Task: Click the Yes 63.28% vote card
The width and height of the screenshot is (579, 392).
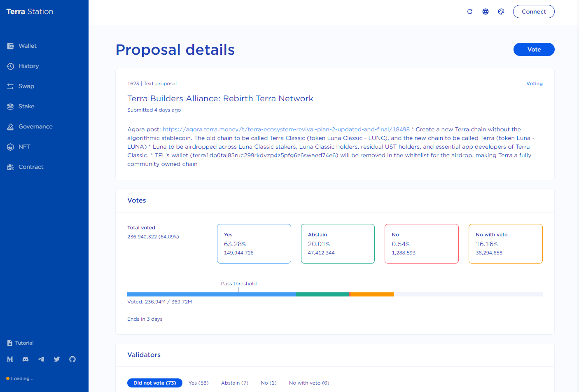Action: click(x=254, y=244)
